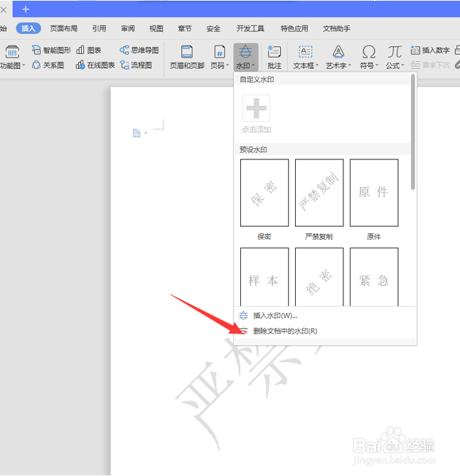Insert a 智能图形 smart graphic
This screenshot has height=476, width=460.
click(51, 50)
